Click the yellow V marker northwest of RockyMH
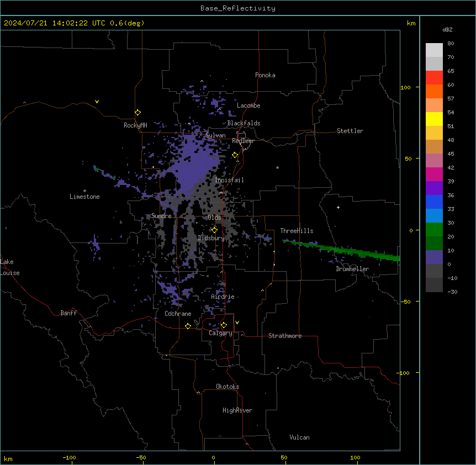The height and width of the screenshot is (465, 476). [97, 102]
